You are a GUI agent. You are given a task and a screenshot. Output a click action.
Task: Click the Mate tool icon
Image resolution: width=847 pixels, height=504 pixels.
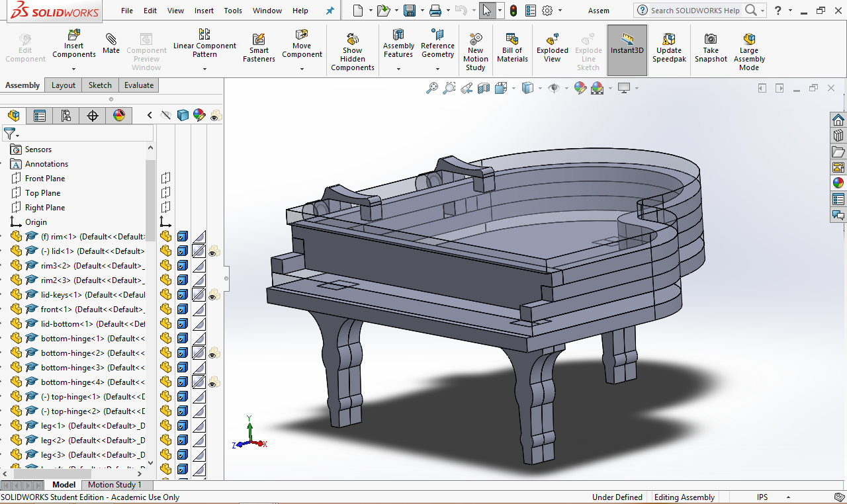click(111, 43)
